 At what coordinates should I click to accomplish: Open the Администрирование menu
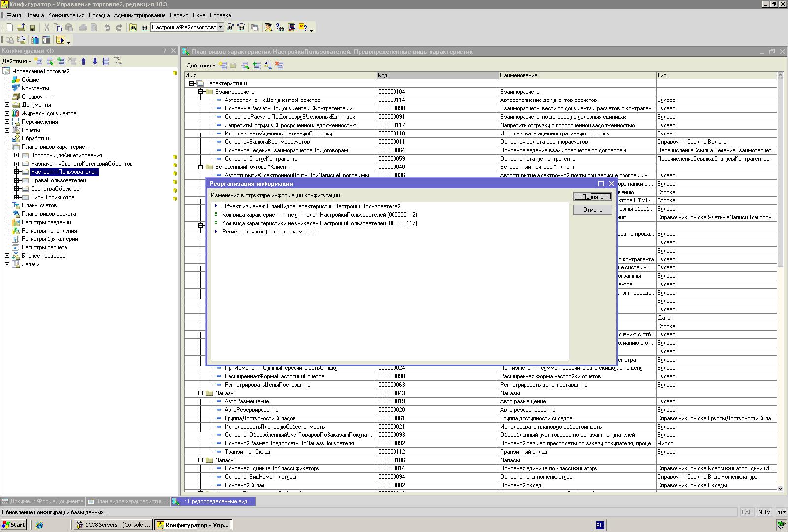tap(139, 15)
